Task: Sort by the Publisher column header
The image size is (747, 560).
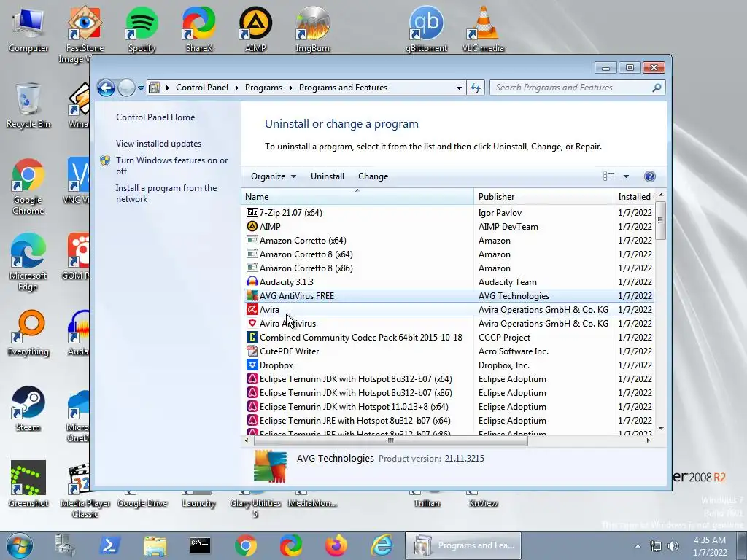Action: (543, 197)
